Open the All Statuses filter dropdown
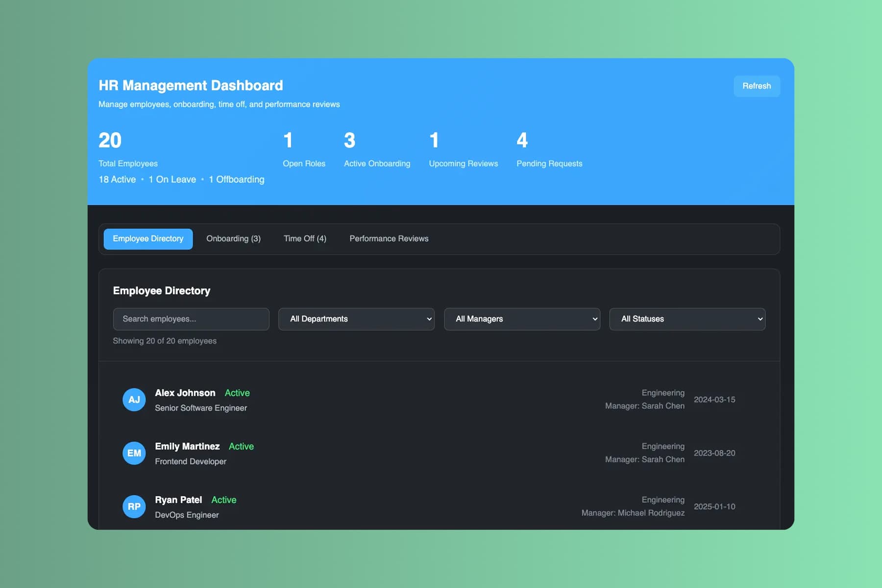The width and height of the screenshot is (882, 588). (x=687, y=319)
